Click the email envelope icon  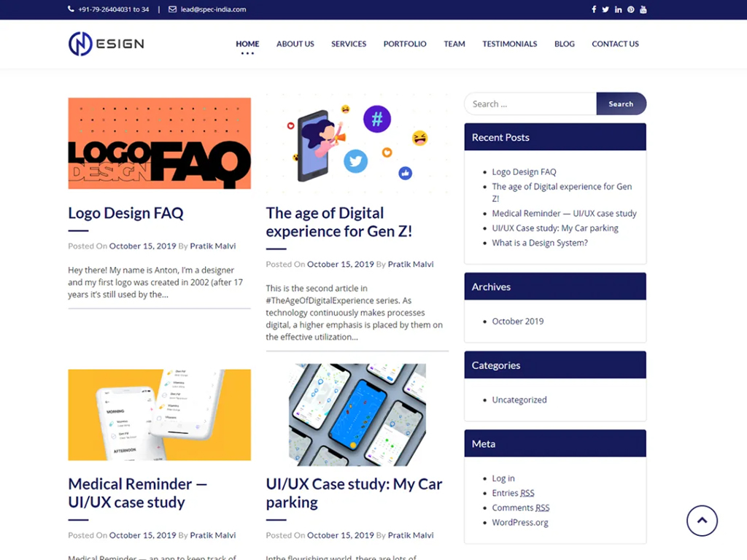pyautogui.click(x=172, y=9)
